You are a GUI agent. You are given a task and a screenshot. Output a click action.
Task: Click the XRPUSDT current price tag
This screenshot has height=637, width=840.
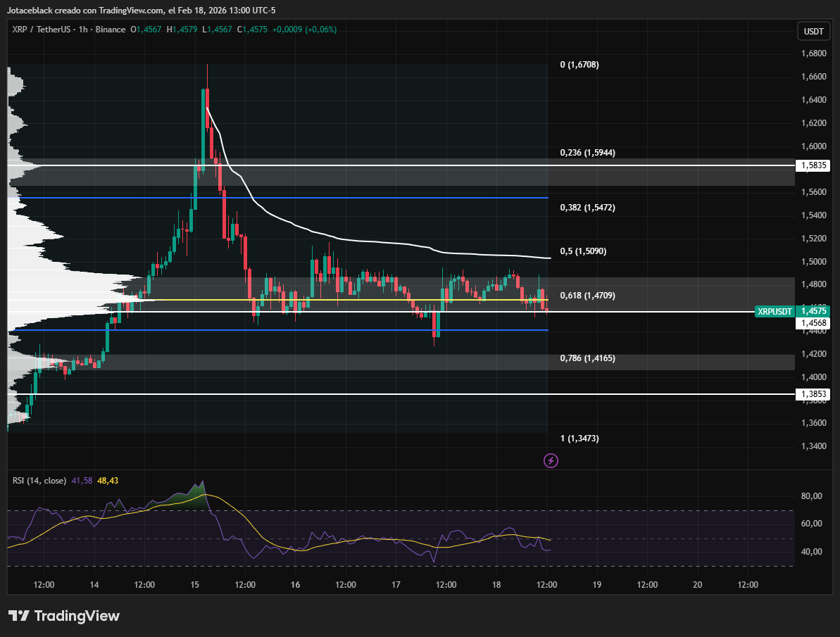pyautogui.click(x=775, y=311)
